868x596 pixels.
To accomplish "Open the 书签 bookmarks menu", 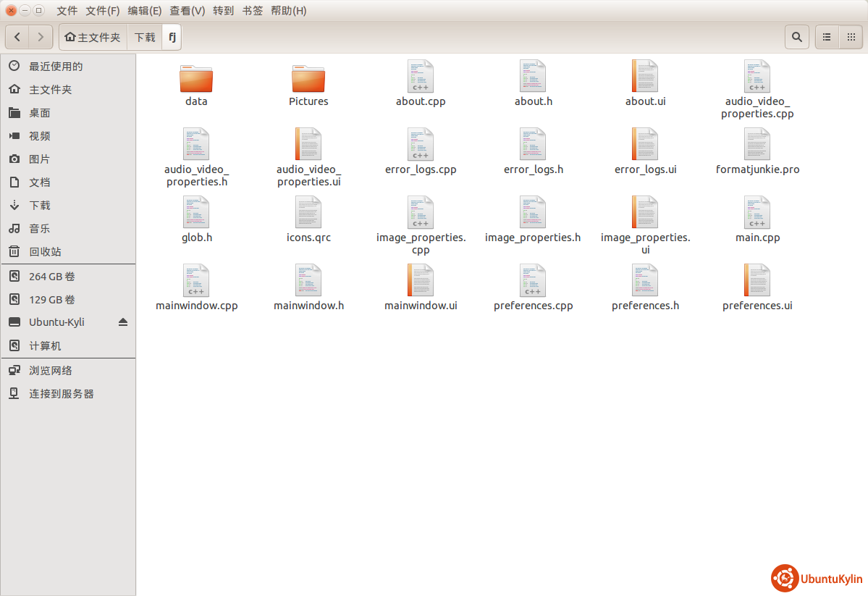I will point(253,11).
